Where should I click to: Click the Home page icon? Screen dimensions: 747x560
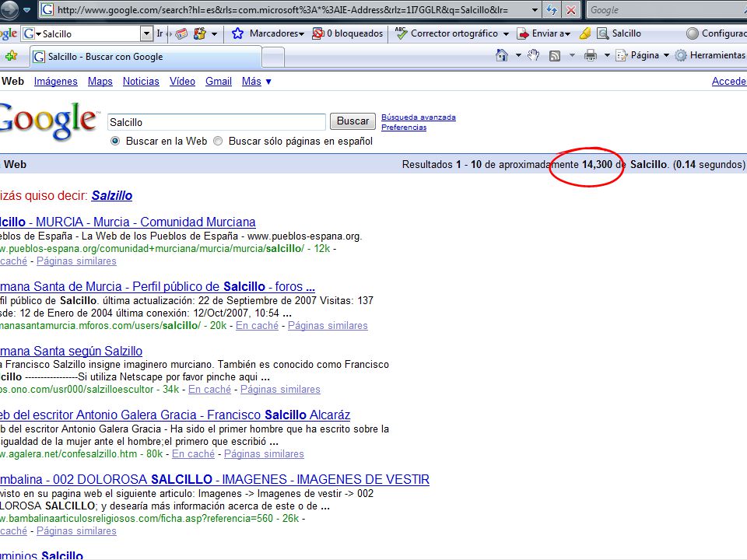[502, 55]
